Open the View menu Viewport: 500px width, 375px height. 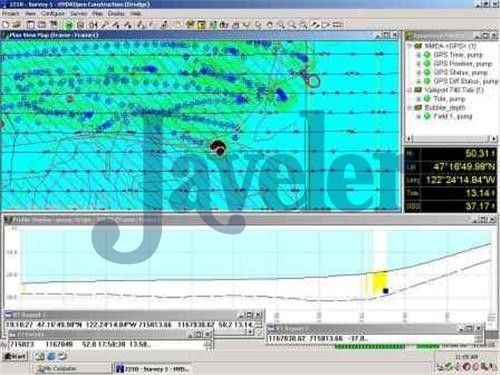coord(30,14)
